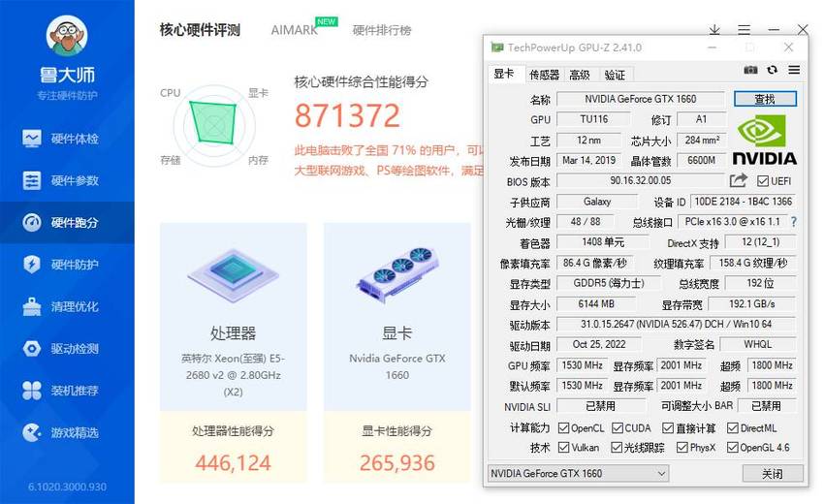Click the release date Mar 14, 2019
The height and width of the screenshot is (504, 824).
pos(588,160)
